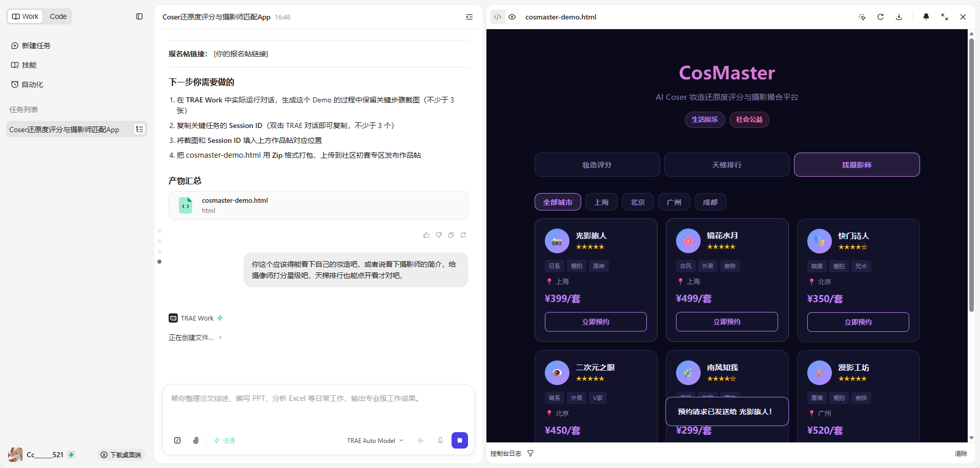This screenshot has width=980, height=468.
Task: Open the 技能 skills page
Action: pyautogui.click(x=24, y=65)
